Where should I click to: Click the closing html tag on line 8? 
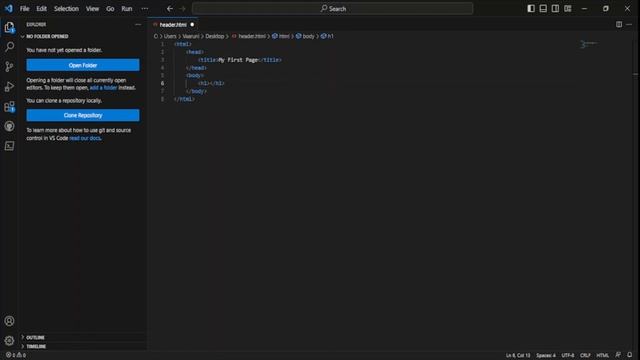click(184, 99)
